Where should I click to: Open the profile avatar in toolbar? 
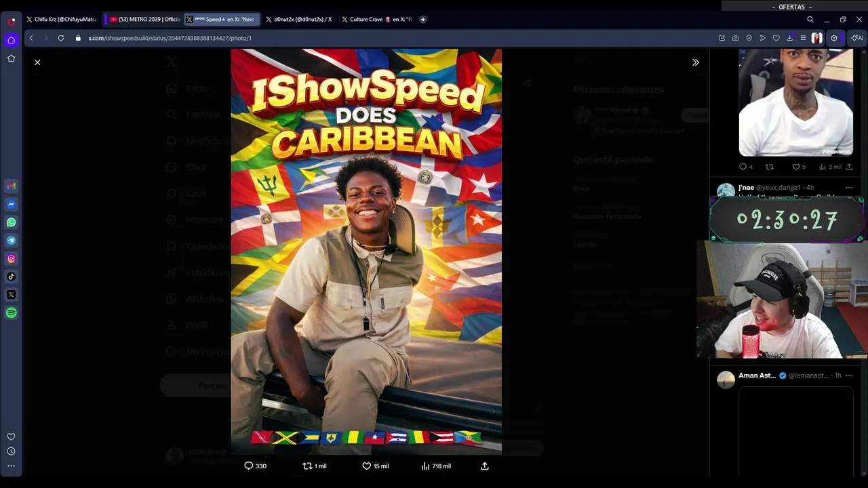pyautogui.click(x=817, y=38)
